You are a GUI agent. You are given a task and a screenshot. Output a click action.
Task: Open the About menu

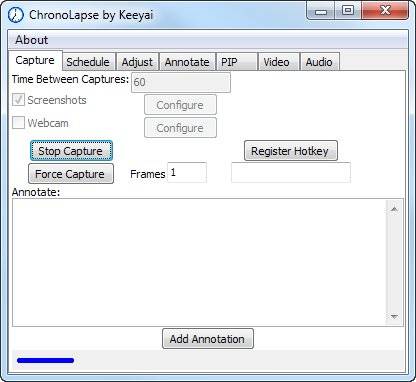click(32, 40)
